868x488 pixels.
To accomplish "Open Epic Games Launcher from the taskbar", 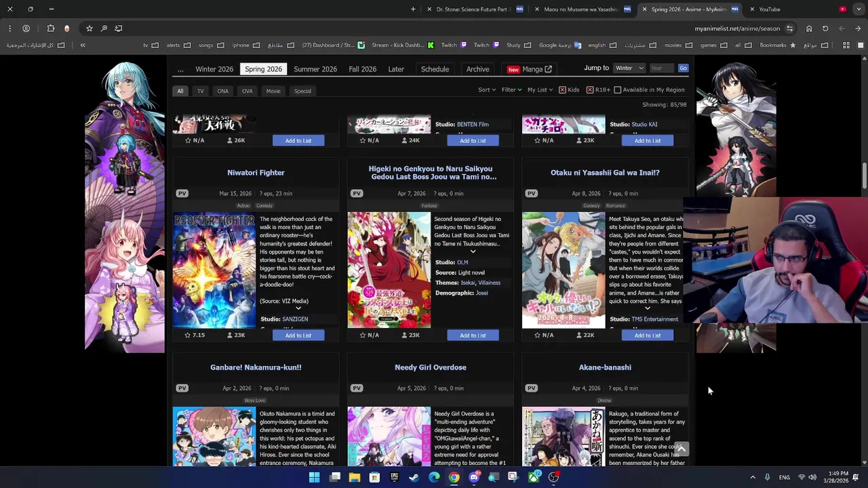I will point(394,477).
